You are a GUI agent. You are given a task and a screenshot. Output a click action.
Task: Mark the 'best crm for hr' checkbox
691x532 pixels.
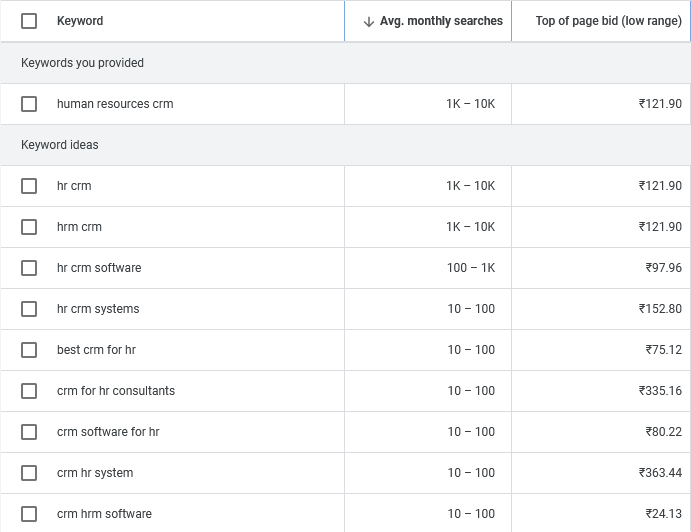(x=29, y=350)
